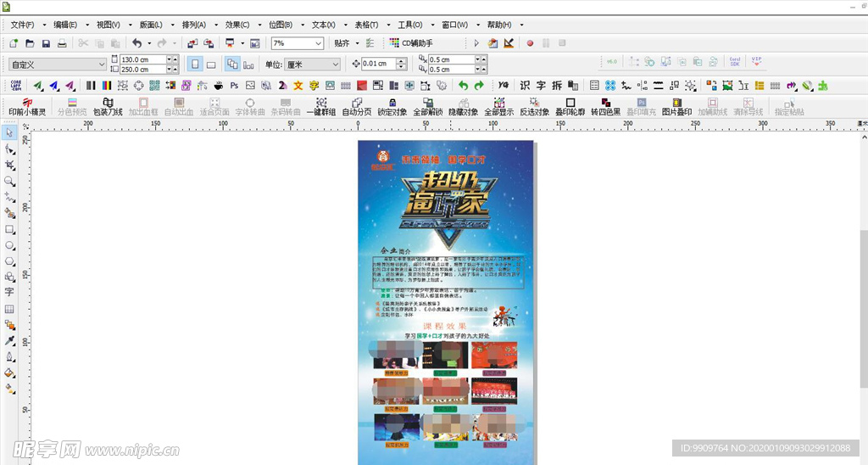Click the Save icon in the standard toolbar
This screenshot has width=868, height=465.
(x=46, y=43)
